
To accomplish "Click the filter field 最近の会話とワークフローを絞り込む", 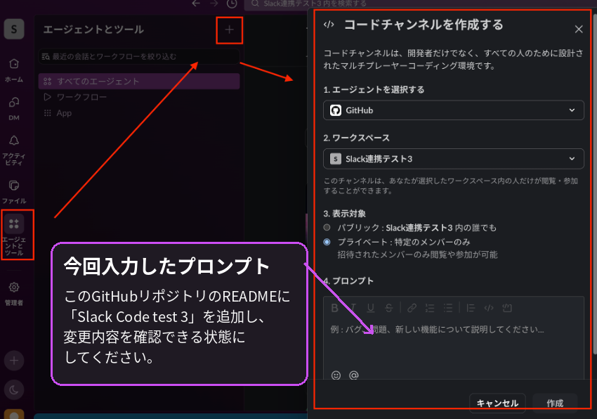I will point(139,57).
